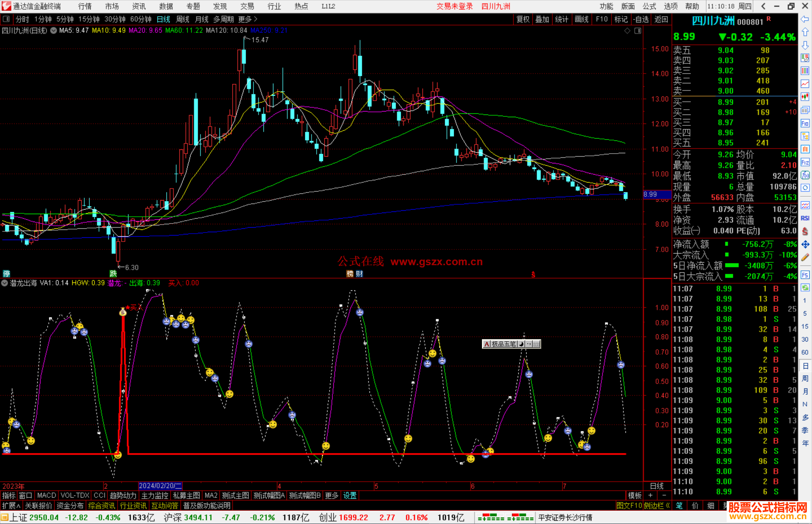Toggle the round button beside 四川九洲(日线)
The width and height of the screenshot is (812, 524).
tap(54, 30)
